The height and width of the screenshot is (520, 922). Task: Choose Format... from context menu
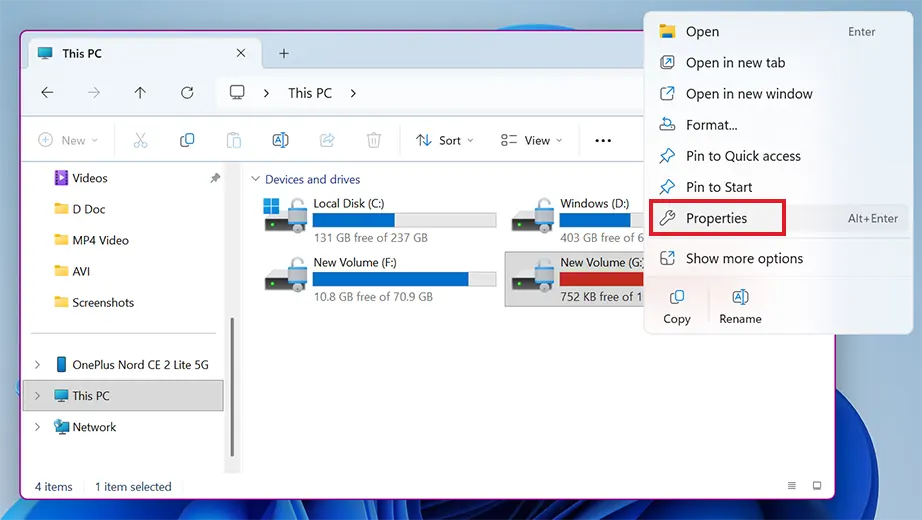[779, 125]
